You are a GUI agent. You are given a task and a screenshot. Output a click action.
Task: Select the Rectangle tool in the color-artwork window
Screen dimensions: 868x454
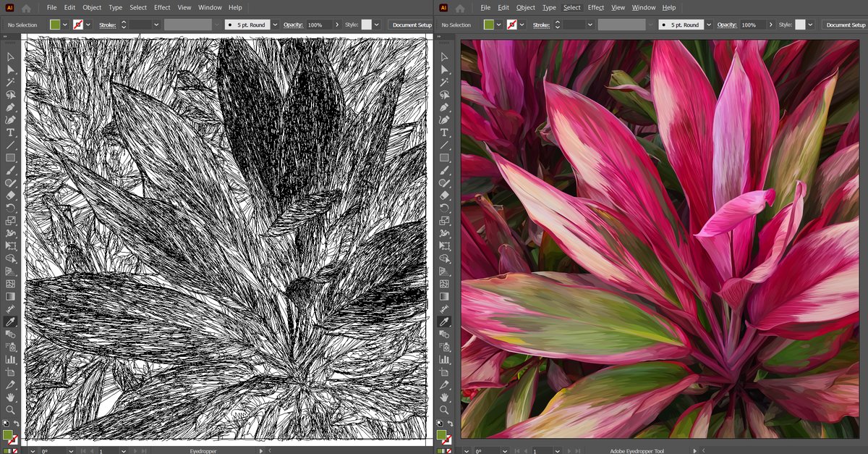444,157
